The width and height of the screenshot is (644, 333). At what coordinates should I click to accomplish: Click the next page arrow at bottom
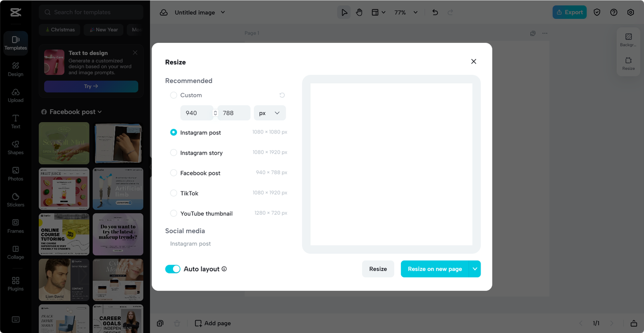pos(612,323)
